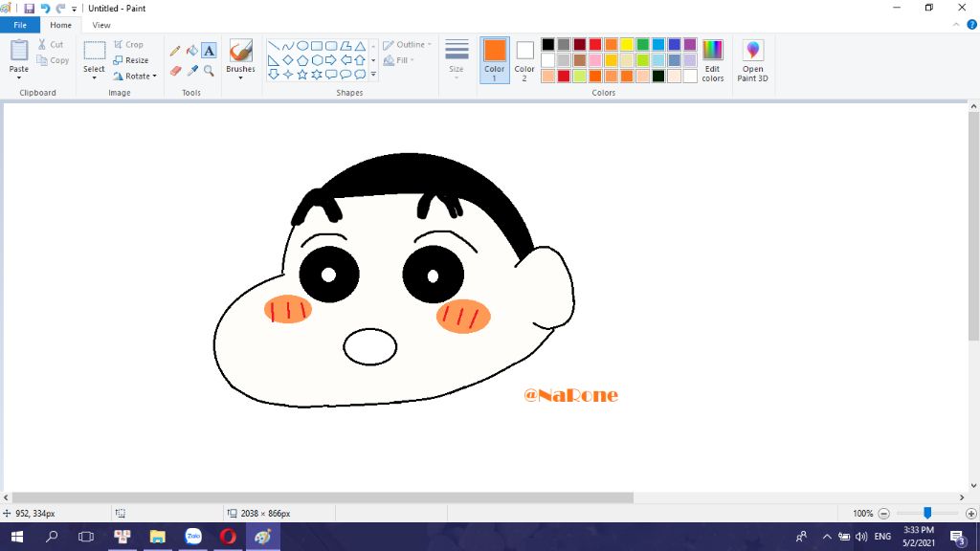Viewport: 980px width, 551px height.
Task: Pick the Polygon shape
Action: coord(345,46)
